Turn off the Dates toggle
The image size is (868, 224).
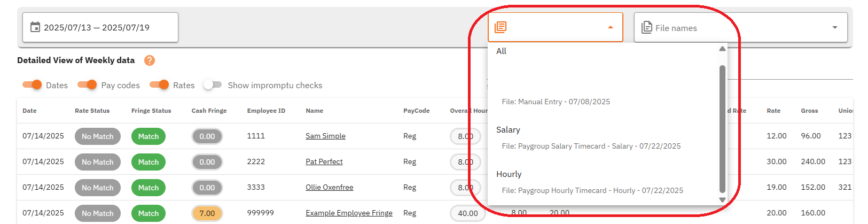(33, 85)
